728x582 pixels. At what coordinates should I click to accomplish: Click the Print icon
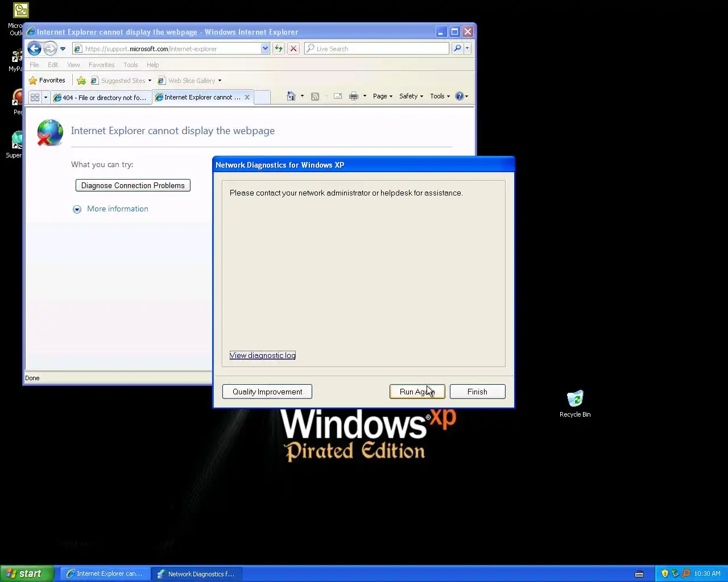click(x=354, y=96)
